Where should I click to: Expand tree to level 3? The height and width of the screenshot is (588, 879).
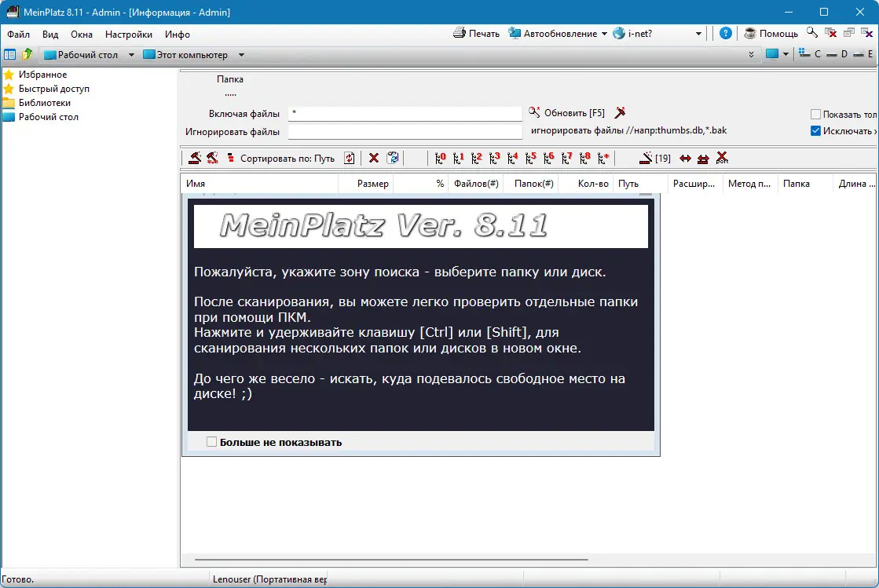(494, 159)
